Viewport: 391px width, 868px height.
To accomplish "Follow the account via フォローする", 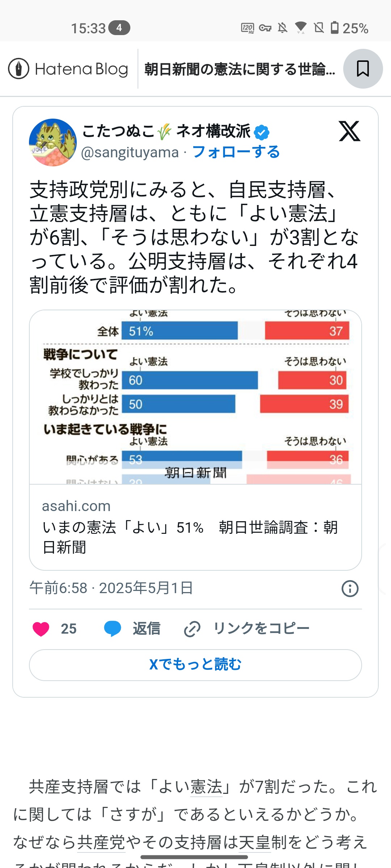I will [x=236, y=152].
